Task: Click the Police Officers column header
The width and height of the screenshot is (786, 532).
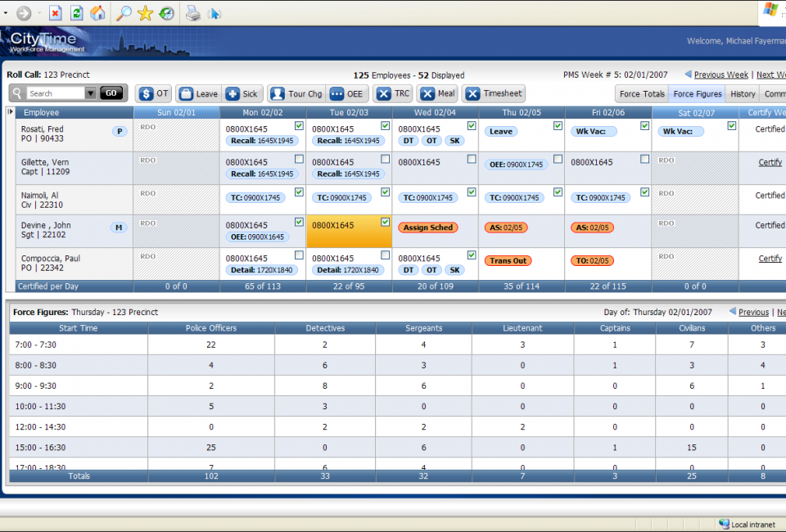Action: click(x=211, y=328)
